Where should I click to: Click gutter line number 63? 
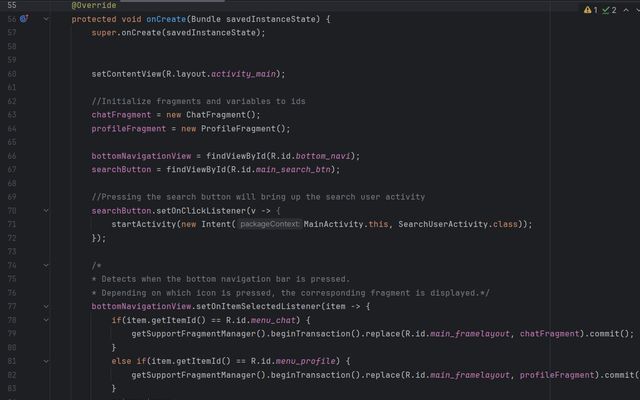tap(12, 115)
